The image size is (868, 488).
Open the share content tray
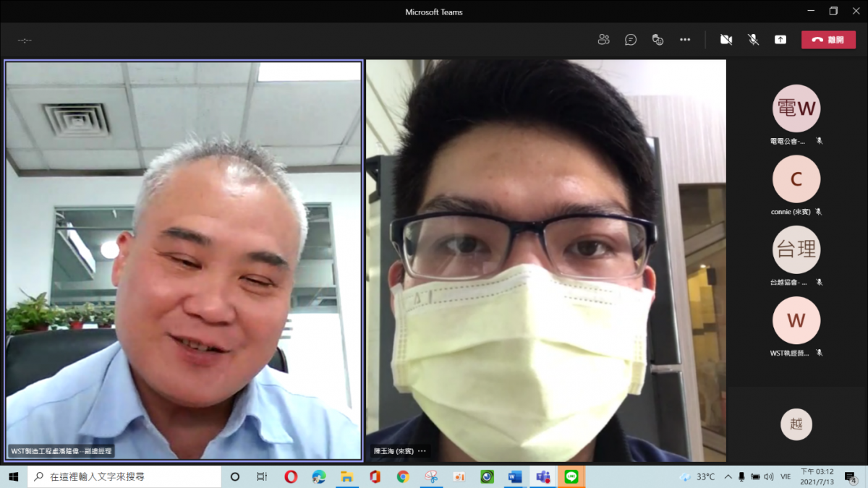coord(780,40)
